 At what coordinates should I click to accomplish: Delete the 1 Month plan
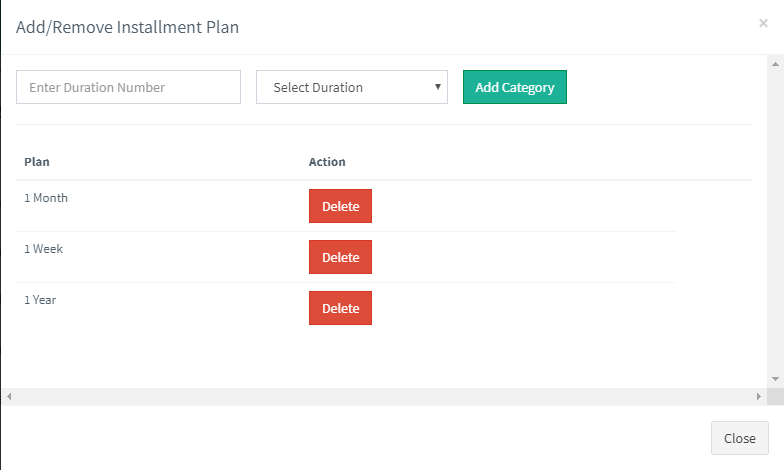[340, 206]
